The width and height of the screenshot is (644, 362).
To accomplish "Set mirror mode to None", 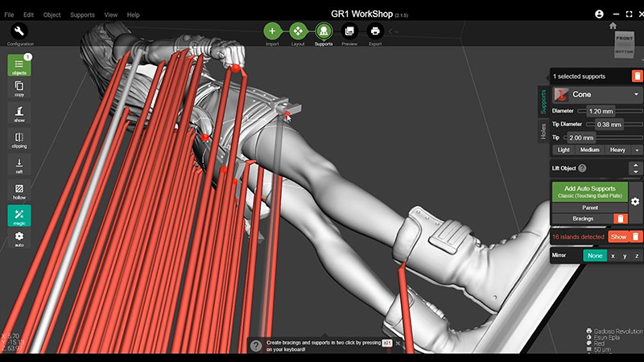I will point(595,256).
